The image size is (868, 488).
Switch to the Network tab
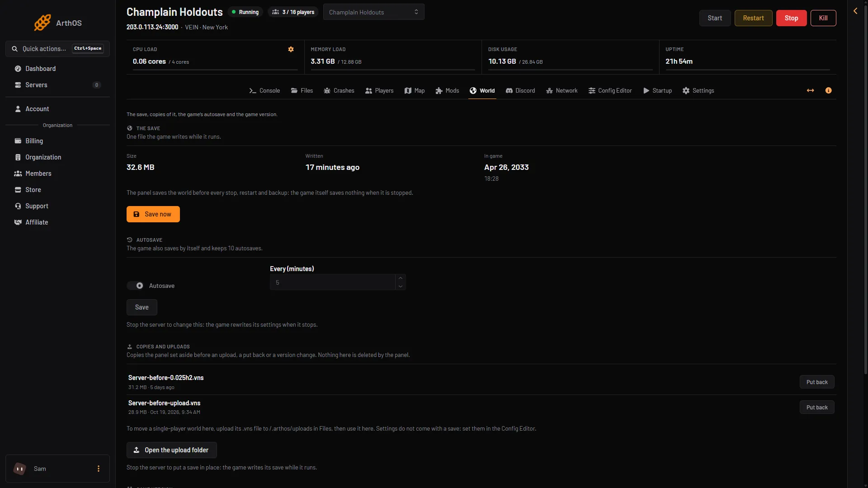(x=562, y=91)
